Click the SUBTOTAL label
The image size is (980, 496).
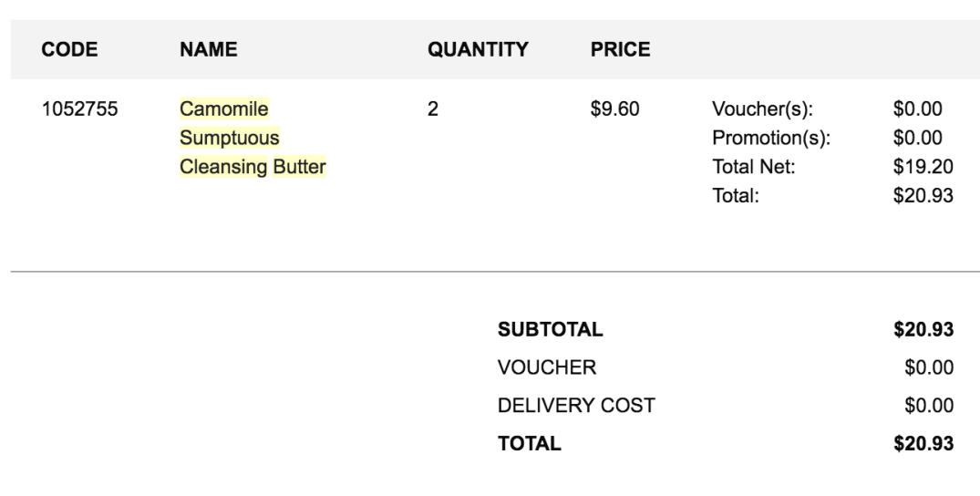click(550, 330)
